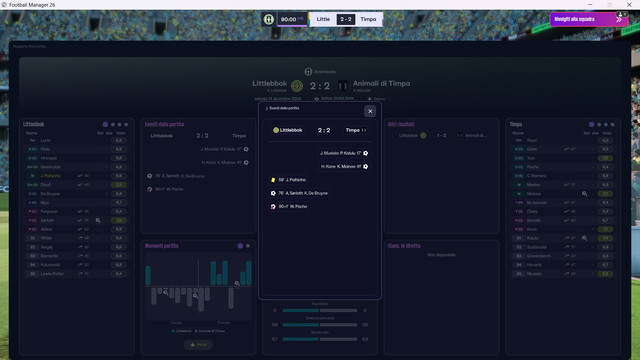
Task: Click the Media voto comparison bar
Action: tap(320, 339)
